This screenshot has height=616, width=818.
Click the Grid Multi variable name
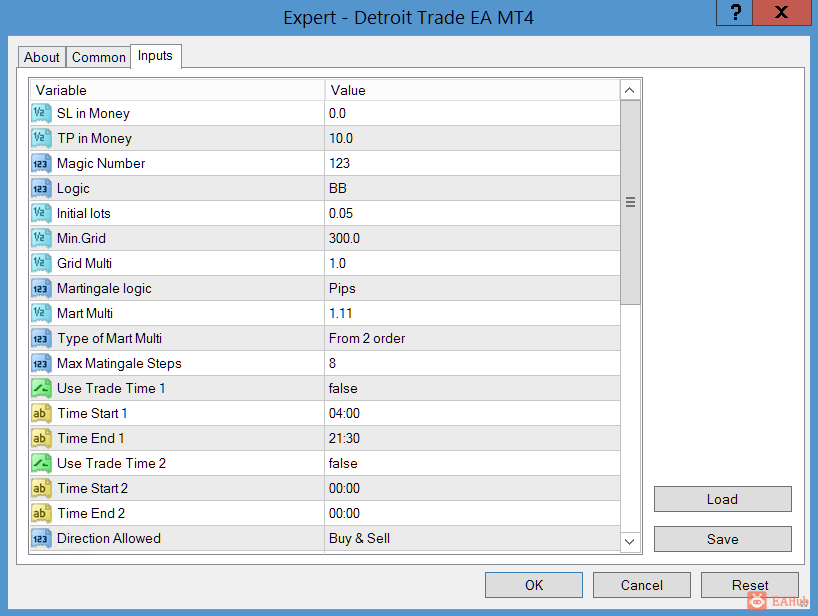[x=85, y=263]
